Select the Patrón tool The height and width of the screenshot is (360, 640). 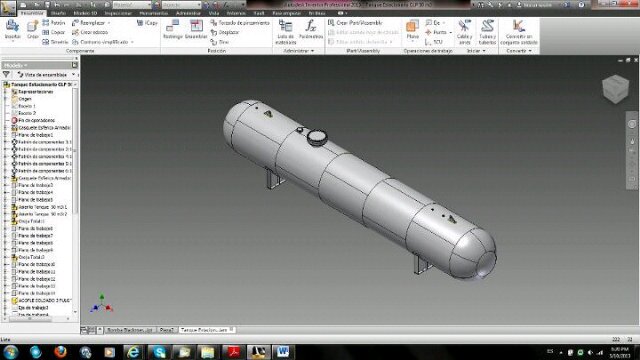[54, 23]
